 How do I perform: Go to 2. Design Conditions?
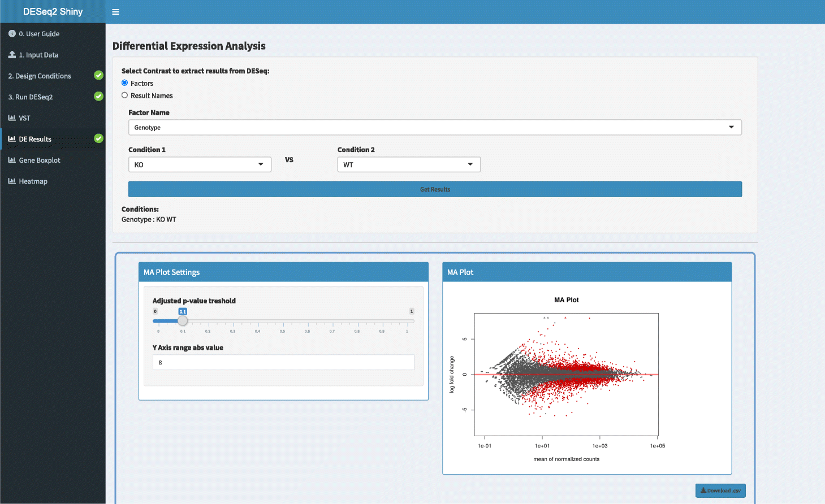[x=53, y=76]
